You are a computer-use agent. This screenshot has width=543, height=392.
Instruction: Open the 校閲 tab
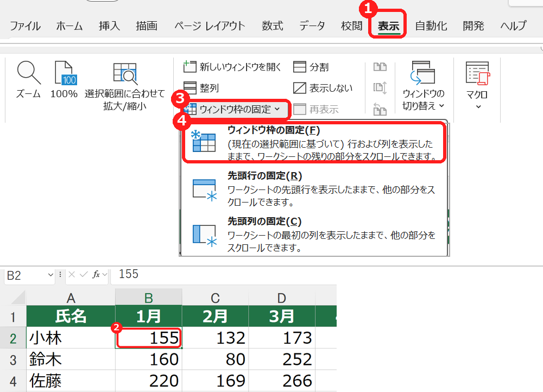pyautogui.click(x=351, y=26)
